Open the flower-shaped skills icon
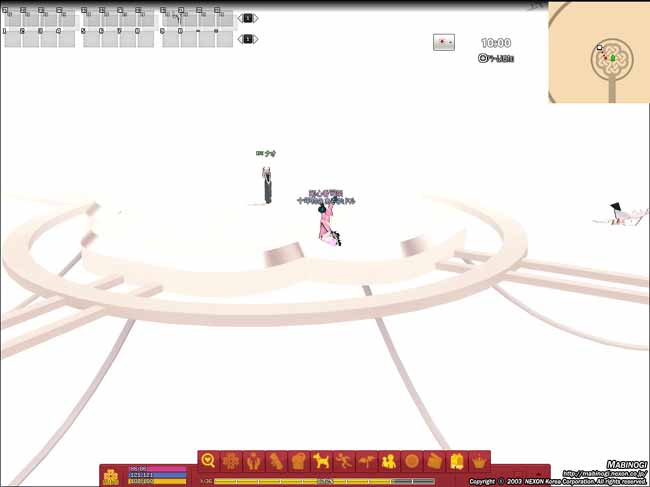This screenshot has width=650, height=487. click(231, 461)
